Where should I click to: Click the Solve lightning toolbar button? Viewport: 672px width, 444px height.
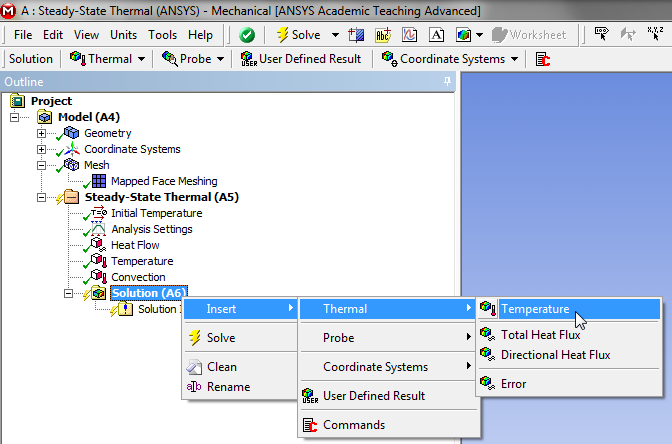tap(299, 35)
